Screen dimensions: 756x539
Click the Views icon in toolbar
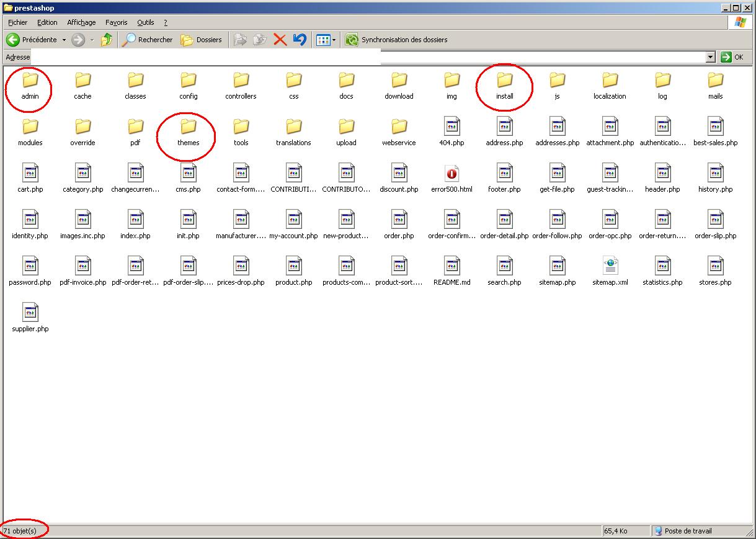tap(323, 40)
